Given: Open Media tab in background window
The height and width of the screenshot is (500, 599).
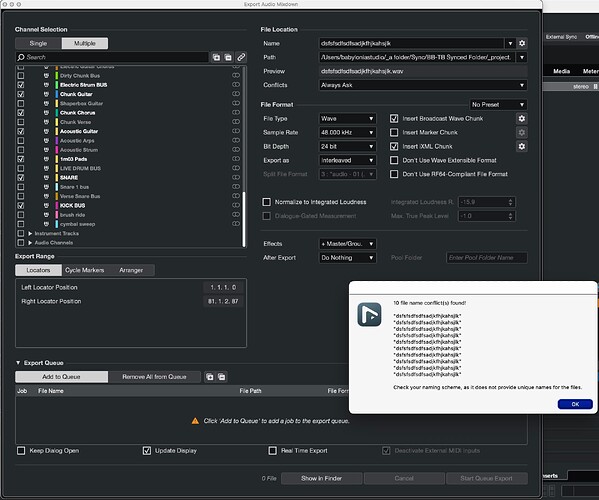Looking at the screenshot, I should [561, 71].
